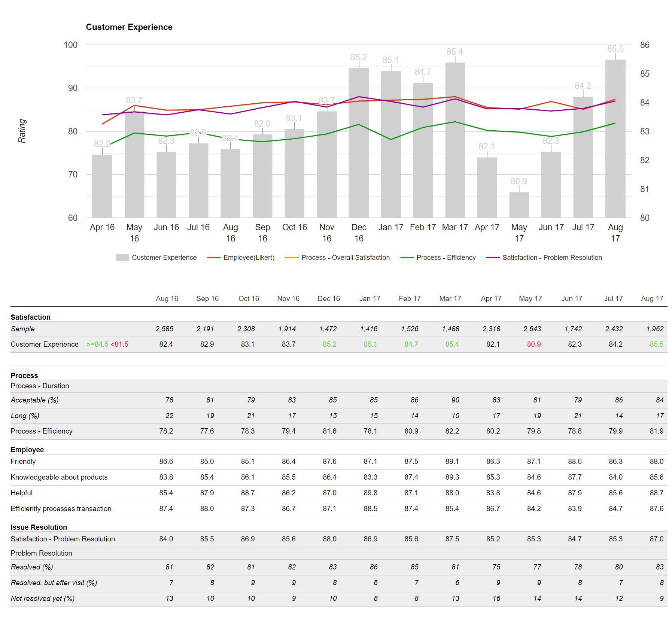This screenshot has height=617, width=672.
Task: Click Knowledgeable value 89.3 for Mar 17
Action: [452, 477]
